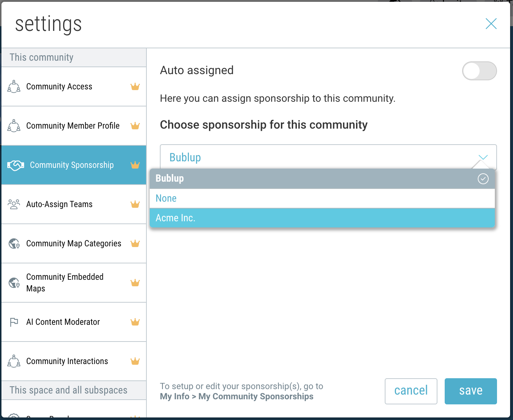Image resolution: width=513 pixels, height=420 pixels.
Task: Click the cancel button
Action: (411, 391)
